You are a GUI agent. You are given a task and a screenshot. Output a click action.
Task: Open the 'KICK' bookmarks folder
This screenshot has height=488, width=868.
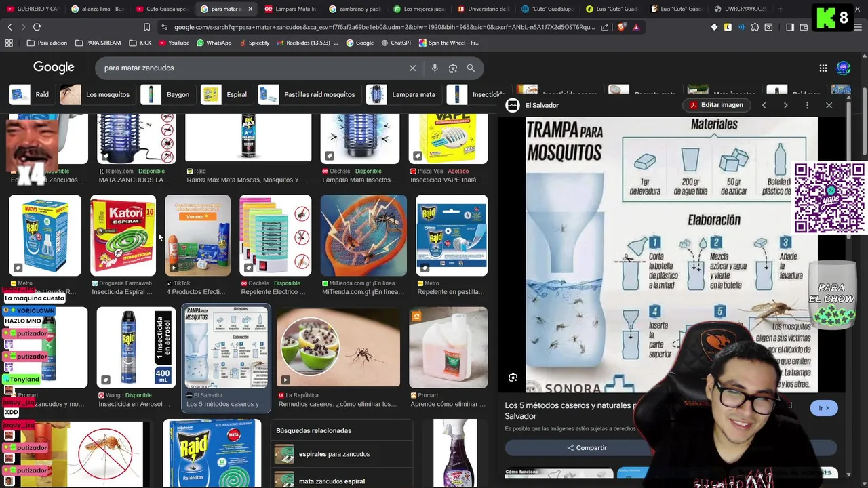(x=140, y=43)
